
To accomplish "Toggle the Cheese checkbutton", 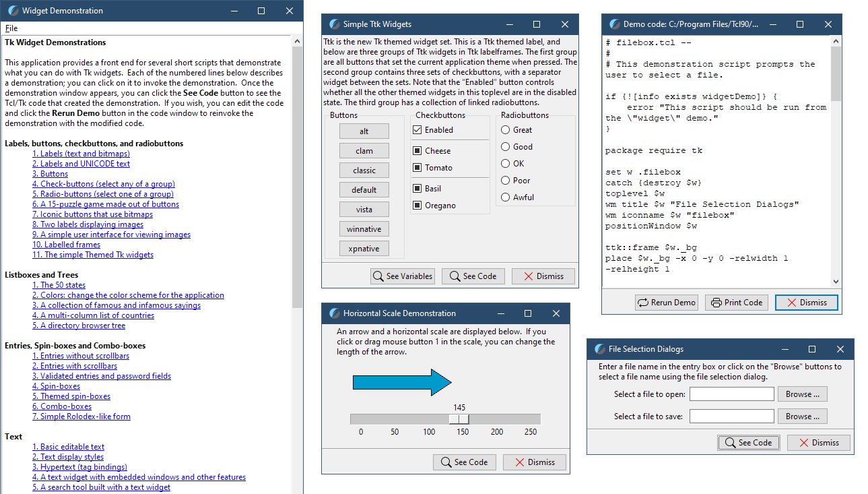I will pos(418,151).
